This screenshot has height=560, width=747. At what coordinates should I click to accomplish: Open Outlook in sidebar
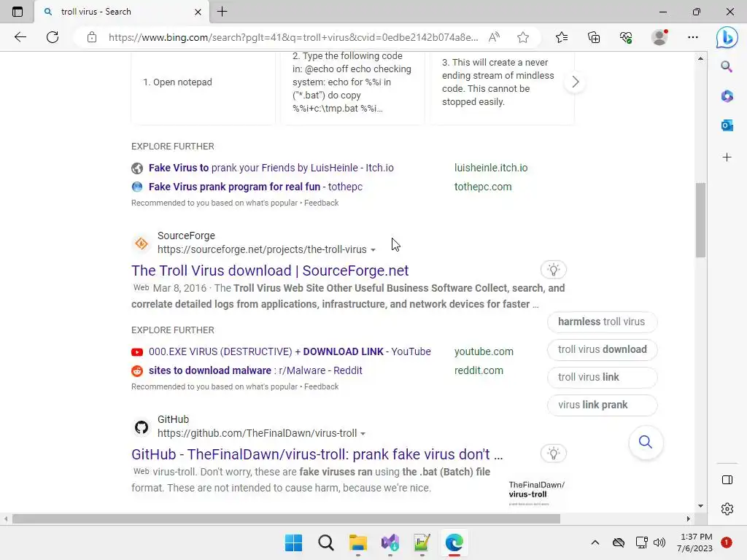727,125
